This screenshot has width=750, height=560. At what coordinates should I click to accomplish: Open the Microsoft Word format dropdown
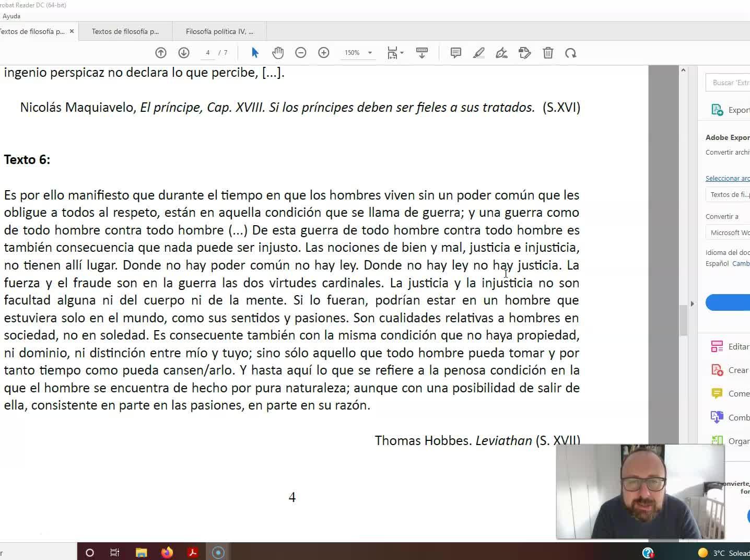click(728, 232)
